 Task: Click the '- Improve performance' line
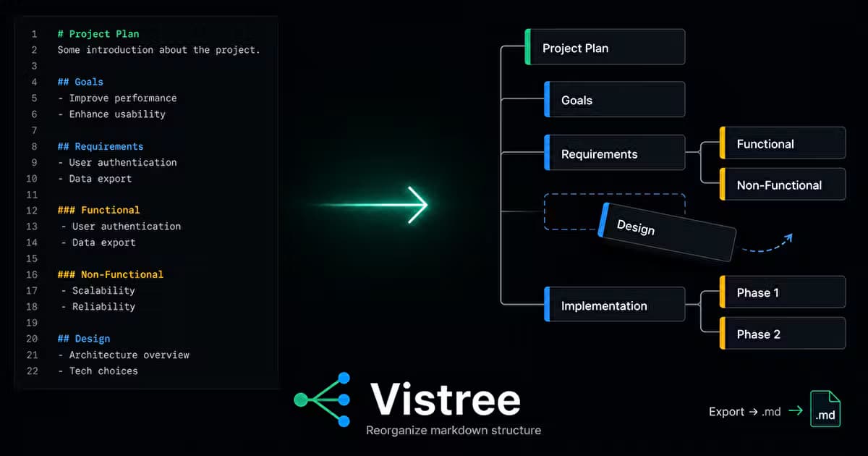pos(117,98)
